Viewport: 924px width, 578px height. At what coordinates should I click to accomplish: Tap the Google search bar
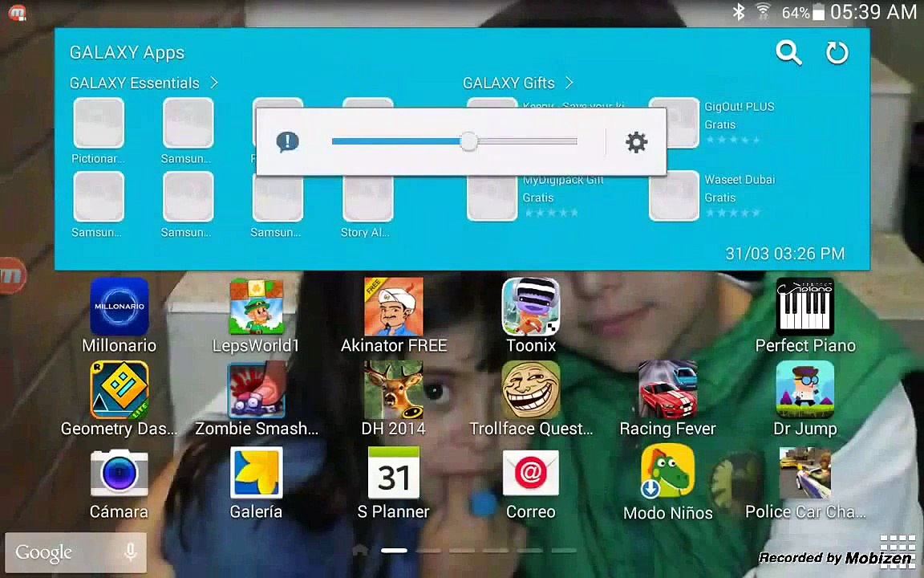pos(75,552)
